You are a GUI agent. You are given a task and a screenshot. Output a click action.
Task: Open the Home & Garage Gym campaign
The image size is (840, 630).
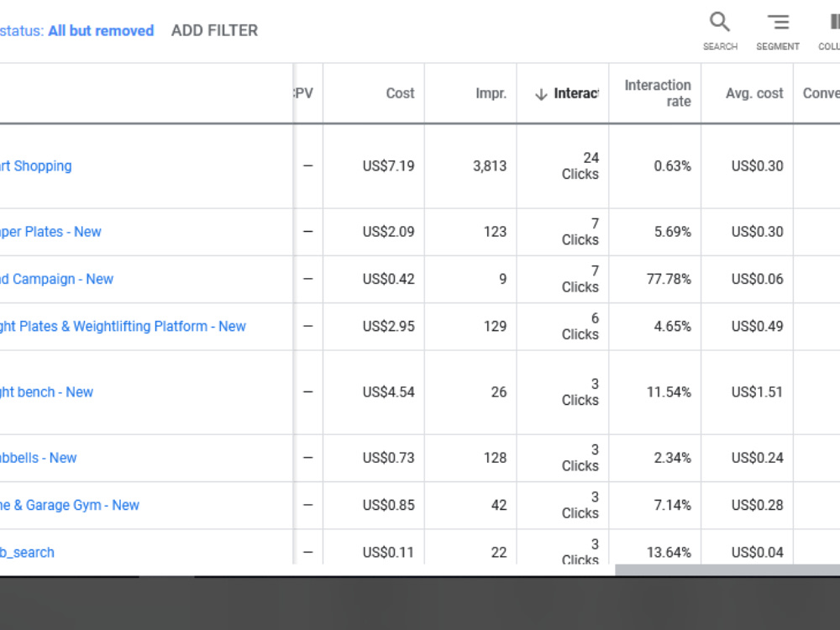pyautogui.click(x=70, y=505)
